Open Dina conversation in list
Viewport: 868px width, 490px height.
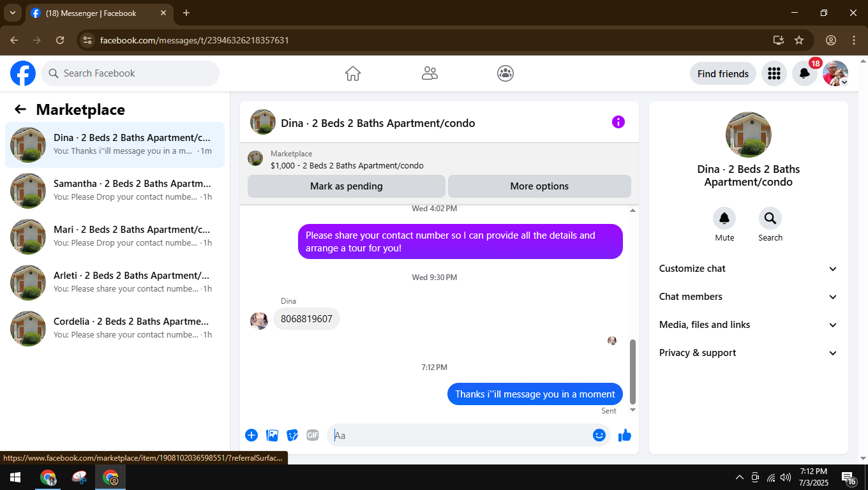click(x=115, y=145)
